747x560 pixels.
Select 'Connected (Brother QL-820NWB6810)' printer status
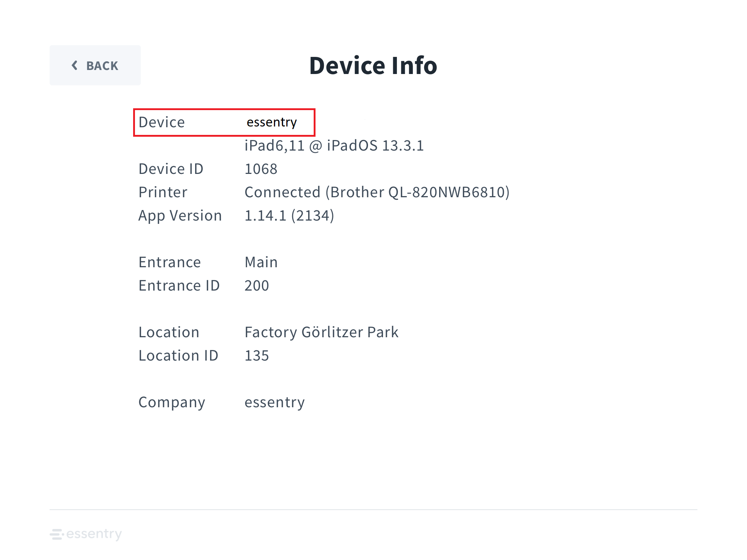pos(377,192)
